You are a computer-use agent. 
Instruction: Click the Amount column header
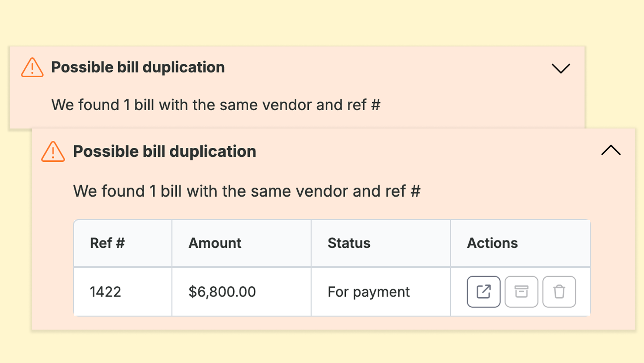[x=215, y=243]
